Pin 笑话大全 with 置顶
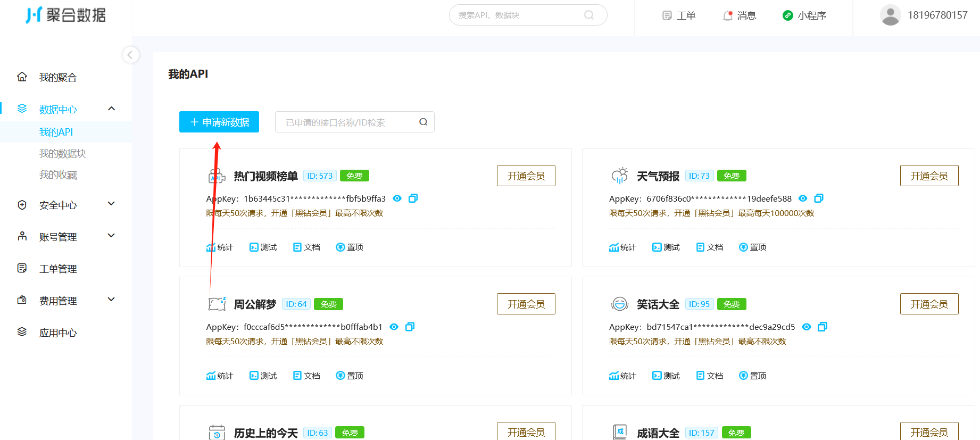The height and width of the screenshot is (440, 980). point(753,376)
